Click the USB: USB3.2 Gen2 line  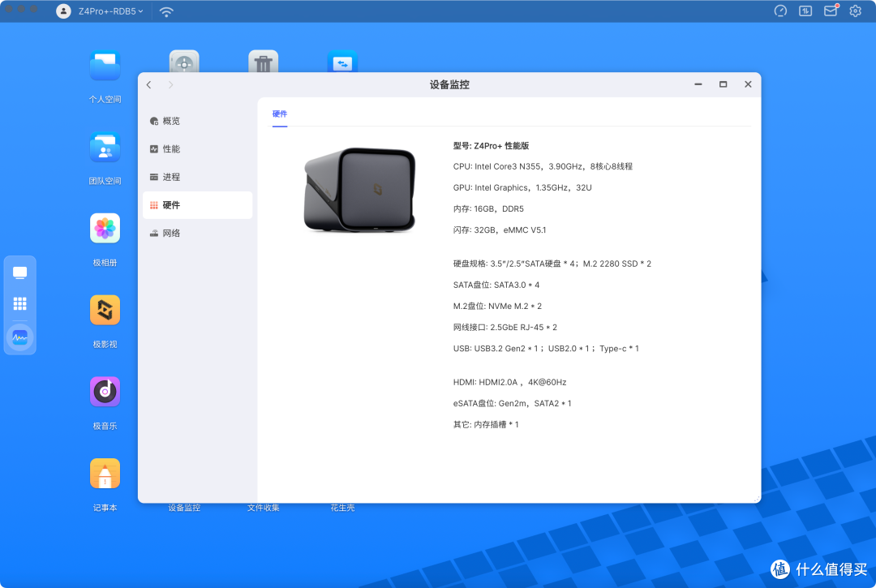tap(546, 349)
